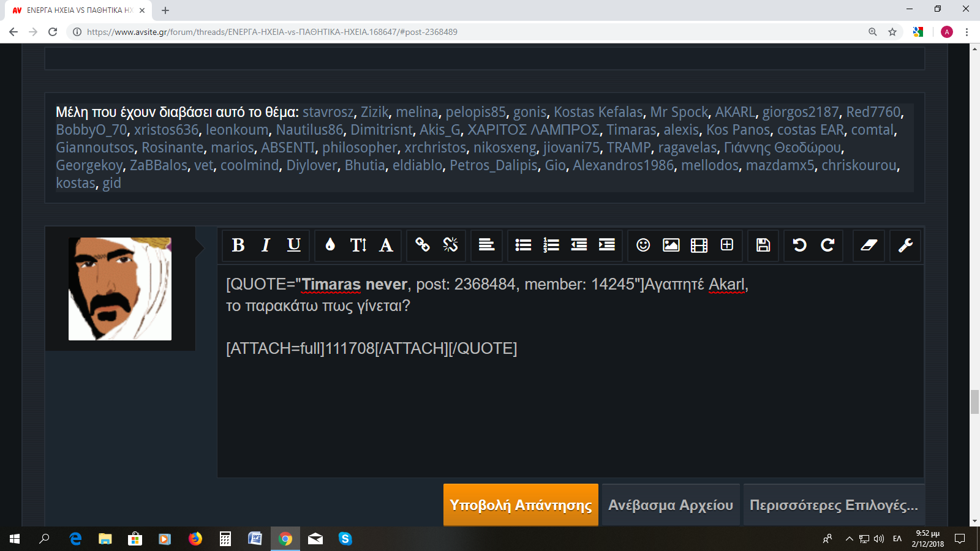Insert an unordered bullet list

coord(523,246)
